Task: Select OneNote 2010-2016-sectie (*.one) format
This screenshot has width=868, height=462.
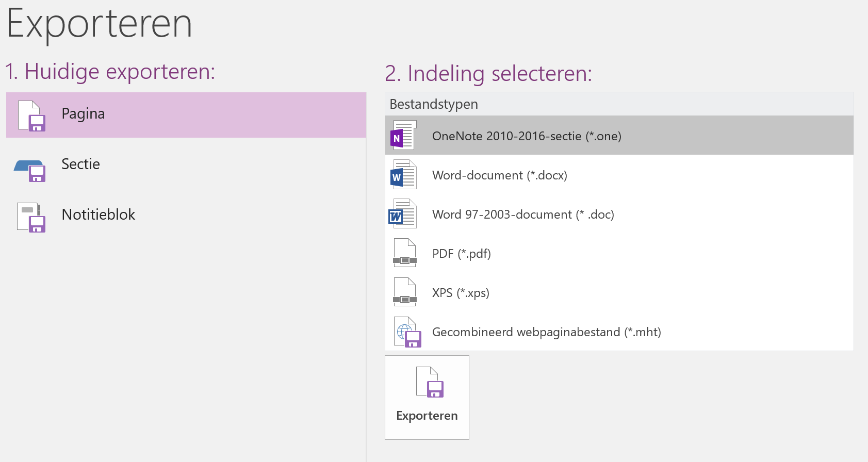Action: tap(619, 135)
